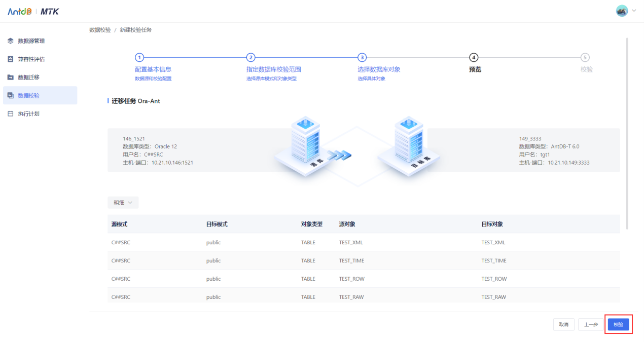Click the 校验 verify button

point(619,324)
